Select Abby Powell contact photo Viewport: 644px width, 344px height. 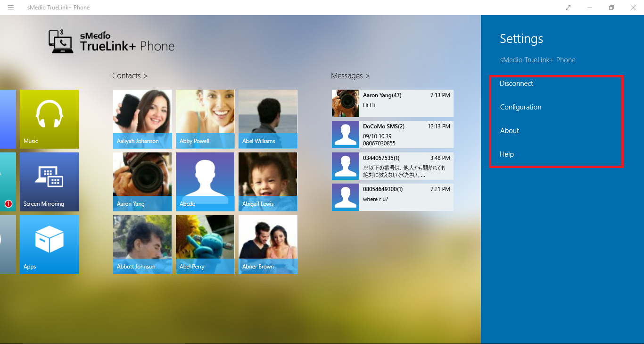(x=205, y=119)
